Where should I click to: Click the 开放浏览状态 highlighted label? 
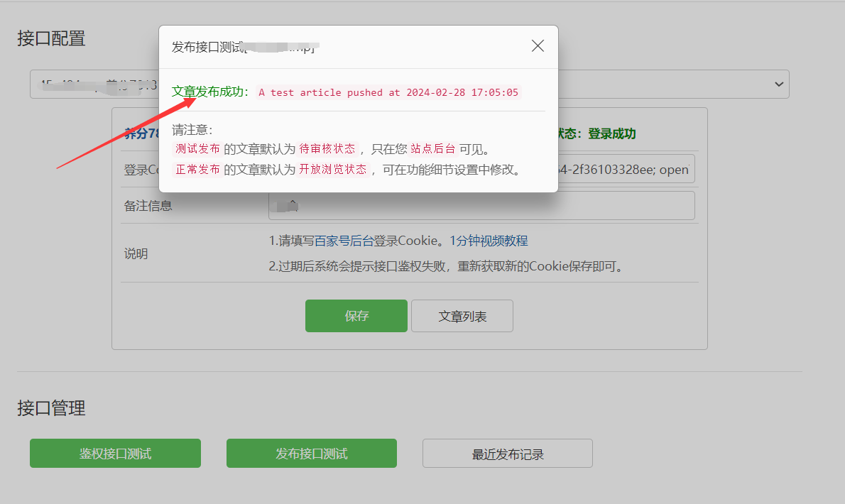[x=332, y=170]
